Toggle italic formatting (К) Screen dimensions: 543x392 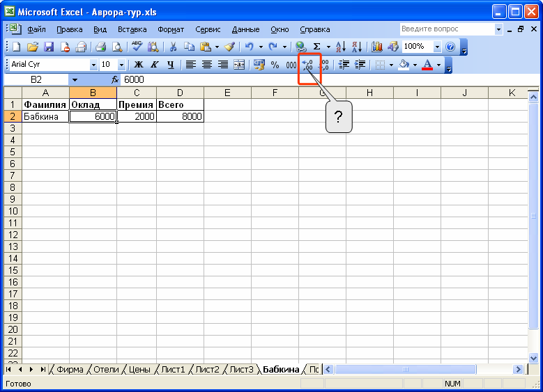pyautogui.click(x=153, y=65)
